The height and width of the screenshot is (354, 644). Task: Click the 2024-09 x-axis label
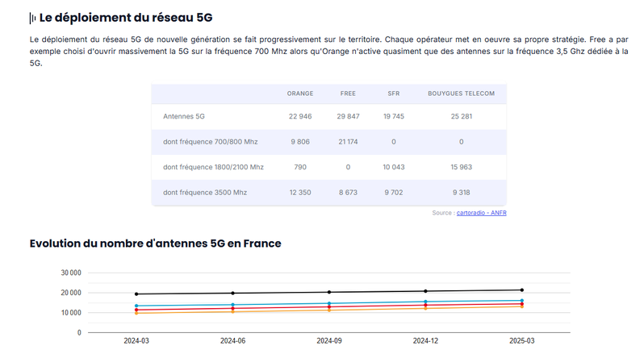(x=329, y=341)
